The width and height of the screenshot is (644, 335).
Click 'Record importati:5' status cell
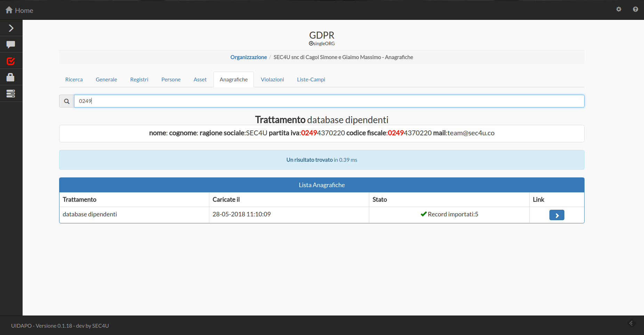(x=449, y=215)
